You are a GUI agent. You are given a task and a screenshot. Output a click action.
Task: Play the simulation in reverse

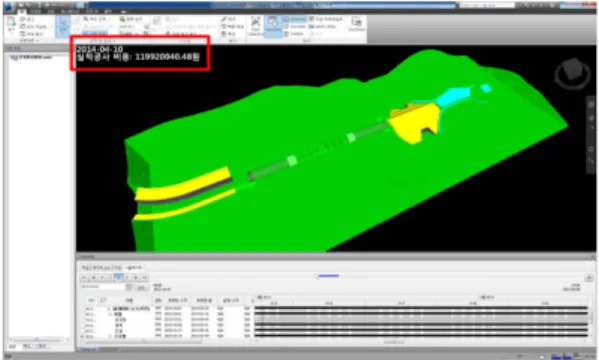102,277
